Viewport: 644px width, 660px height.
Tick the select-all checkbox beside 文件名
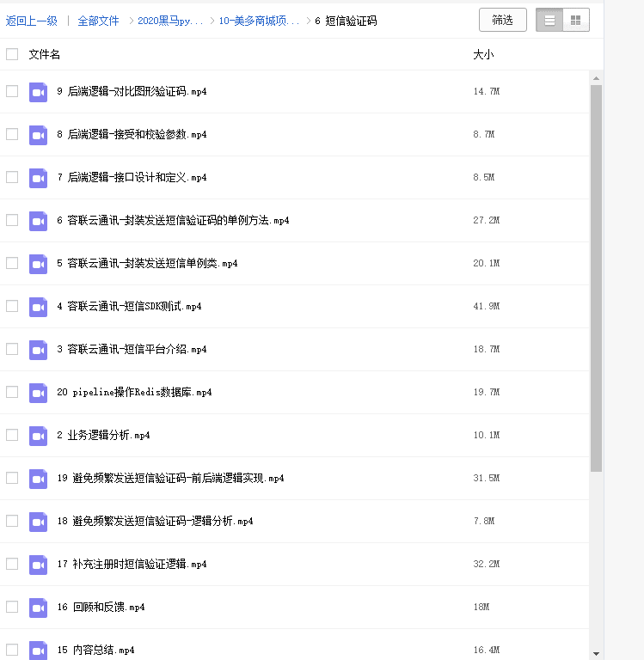pyautogui.click(x=12, y=54)
